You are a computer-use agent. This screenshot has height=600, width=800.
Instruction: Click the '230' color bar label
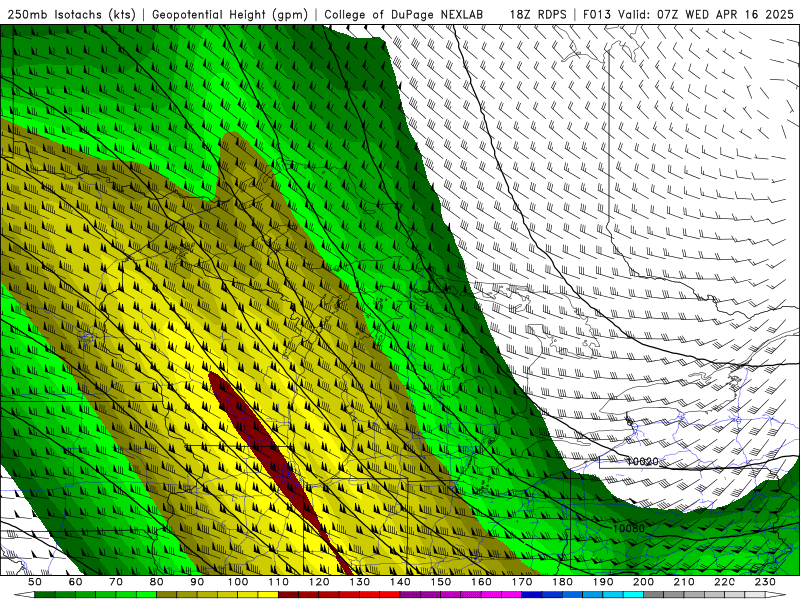point(766,582)
